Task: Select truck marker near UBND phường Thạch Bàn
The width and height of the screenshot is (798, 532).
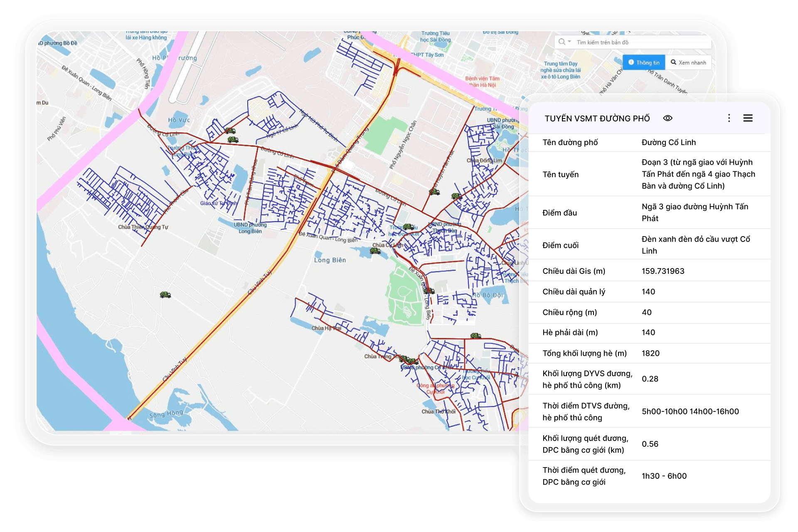Action: 409,227
